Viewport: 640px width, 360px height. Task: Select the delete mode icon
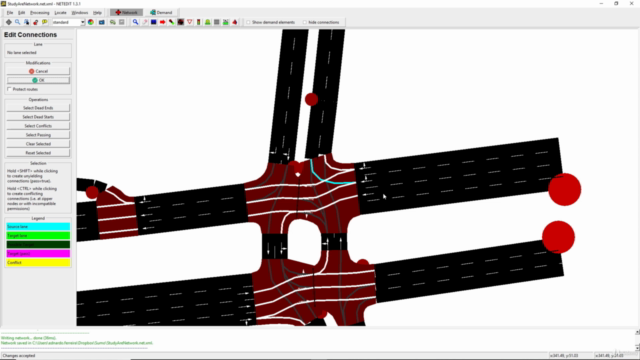pyautogui.click(x=144, y=22)
